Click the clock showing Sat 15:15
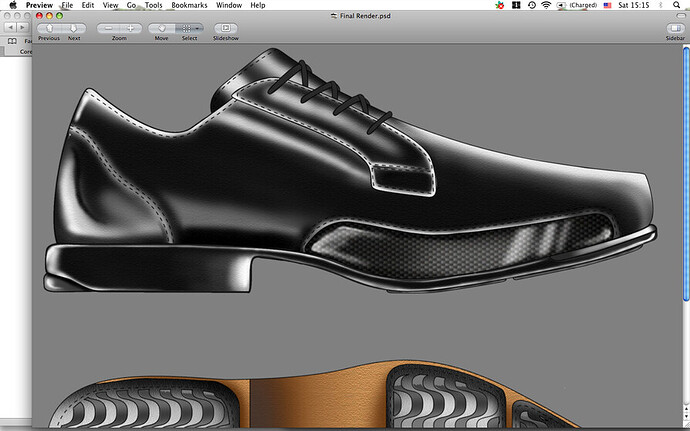Viewport: 690px width, 431px height. coord(633,5)
